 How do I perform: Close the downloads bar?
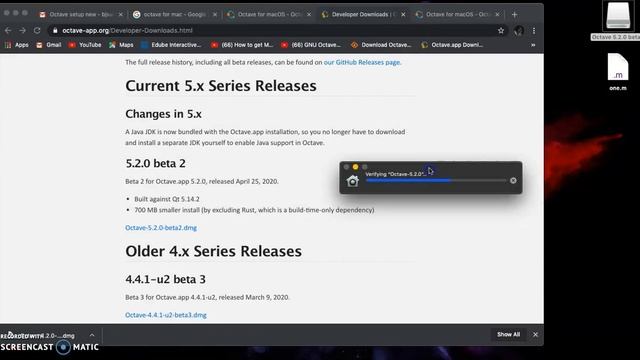pyautogui.click(x=535, y=334)
